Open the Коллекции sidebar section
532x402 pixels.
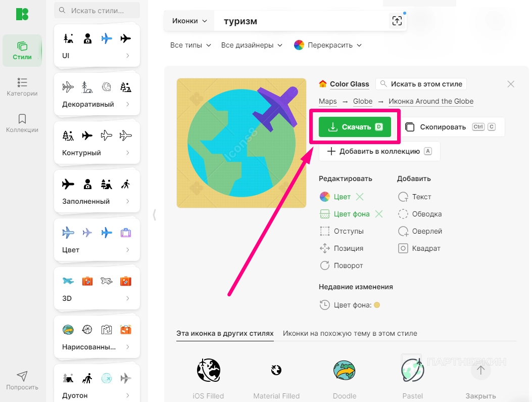pos(22,123)
